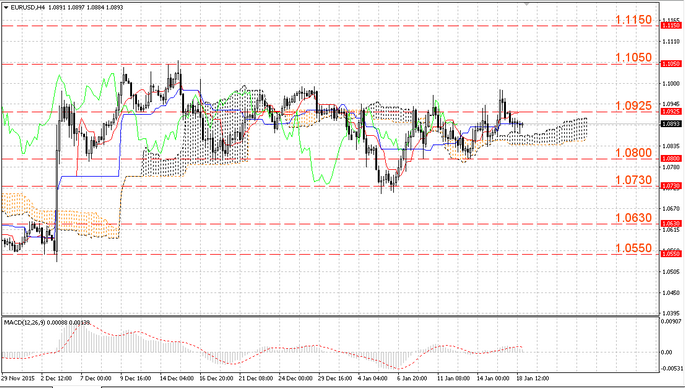Click the 14 Jan 00:00 time label

(x=493, y=378)
